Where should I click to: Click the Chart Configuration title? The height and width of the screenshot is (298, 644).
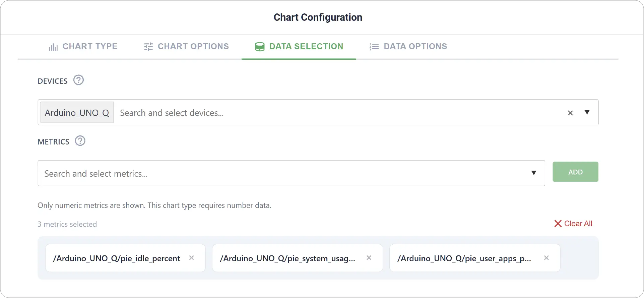[318, 17]
